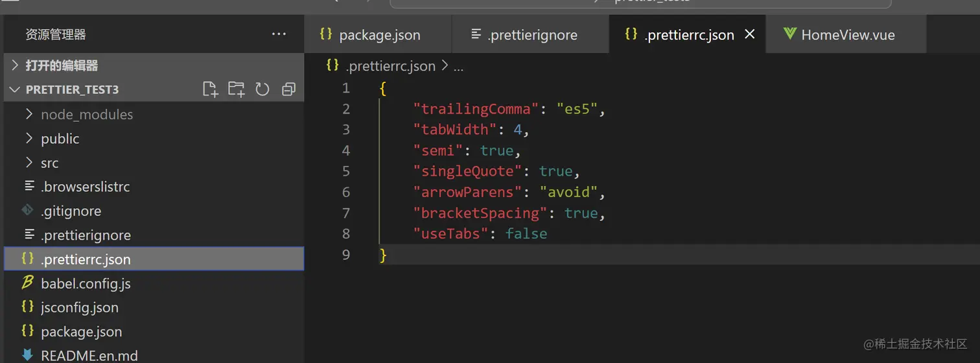Switch to the package.json tab
This screenshot has width=980, height=363.
coord(379,35)
